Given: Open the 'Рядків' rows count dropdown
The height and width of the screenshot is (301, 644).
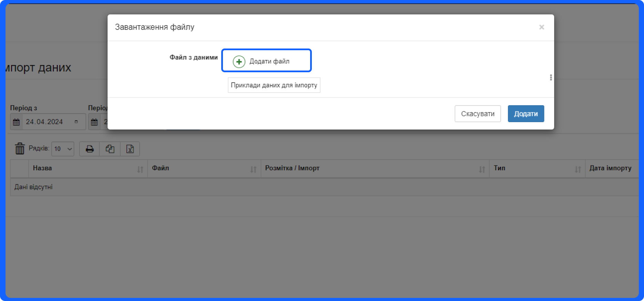Looking at the screenshot, I should tap(63, 149).
